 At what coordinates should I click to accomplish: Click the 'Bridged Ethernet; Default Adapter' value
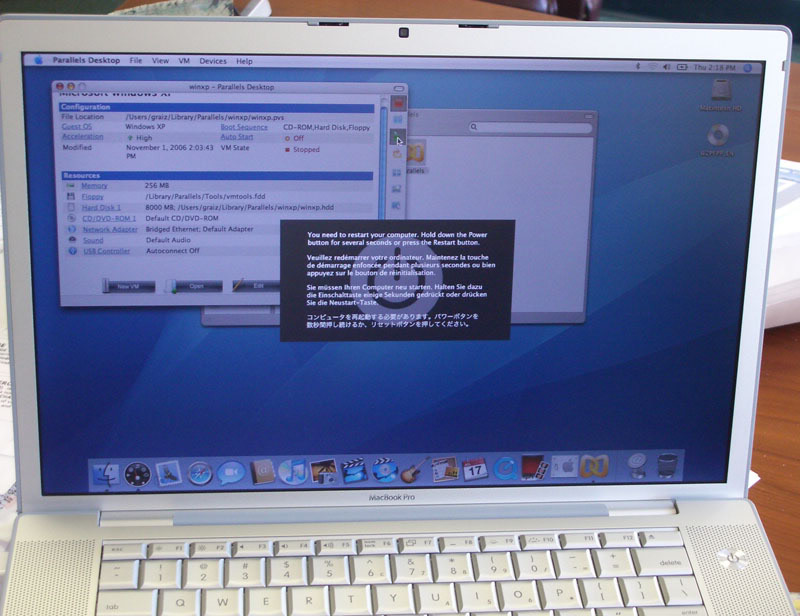pyautogui.click(x=199, y=229)
